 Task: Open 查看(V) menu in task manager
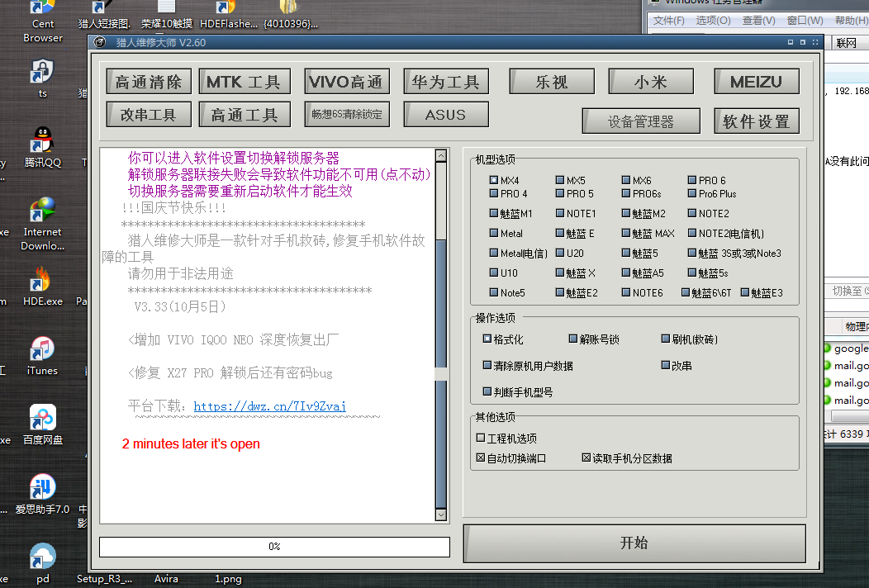point(758,21)
